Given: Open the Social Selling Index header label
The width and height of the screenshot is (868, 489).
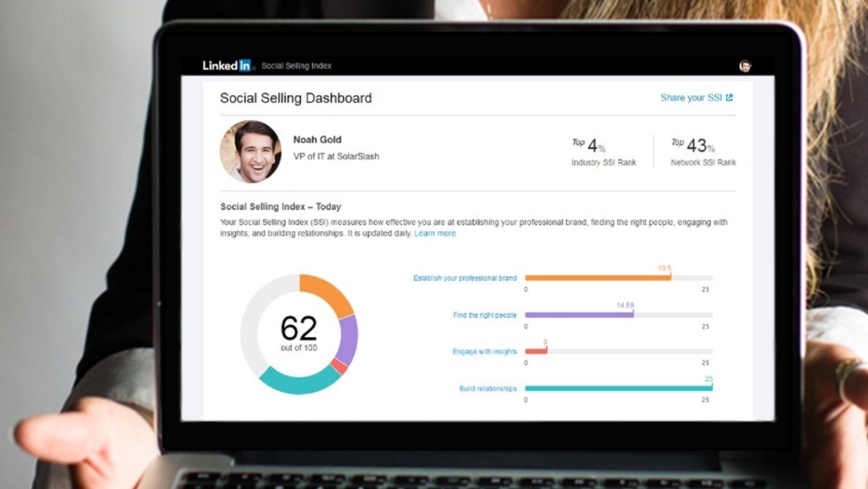Looking at the screenshot, I should 296,66.
